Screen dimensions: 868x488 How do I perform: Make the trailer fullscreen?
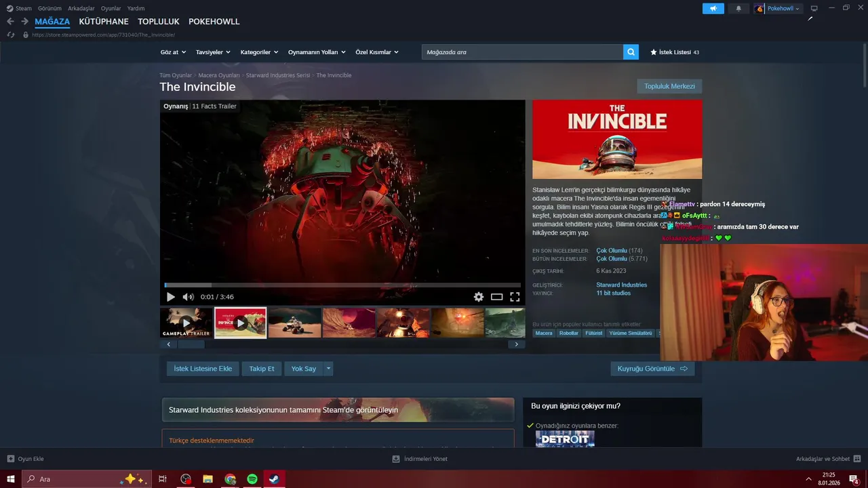click(x=515, y=297)
